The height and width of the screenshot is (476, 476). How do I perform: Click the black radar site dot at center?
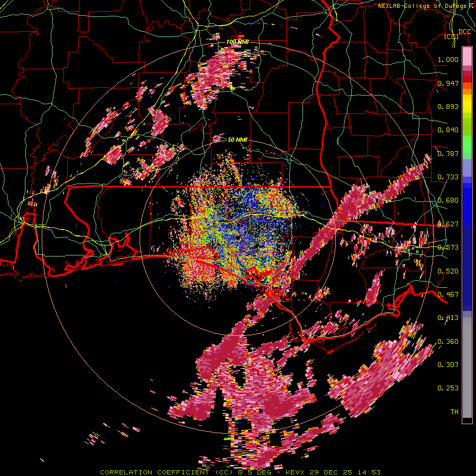tap(237, 238)
